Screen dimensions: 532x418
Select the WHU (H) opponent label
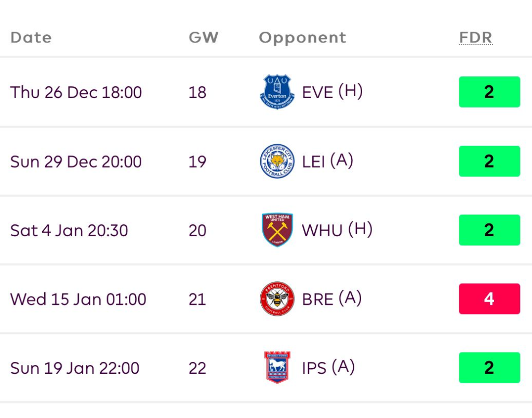click(337, 230)
